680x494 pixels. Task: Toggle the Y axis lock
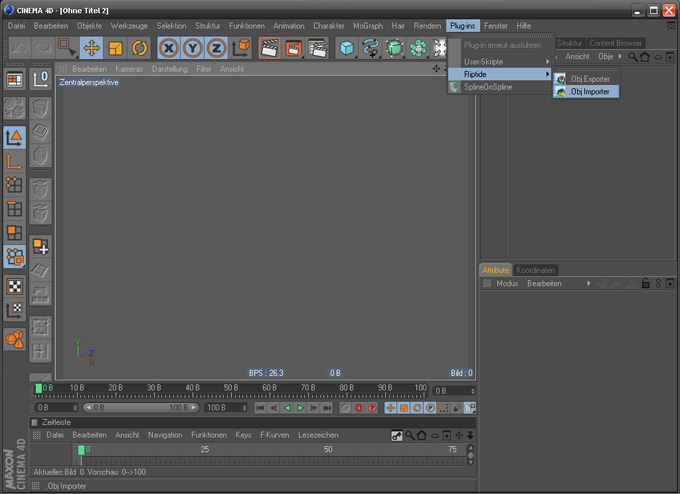193,48
